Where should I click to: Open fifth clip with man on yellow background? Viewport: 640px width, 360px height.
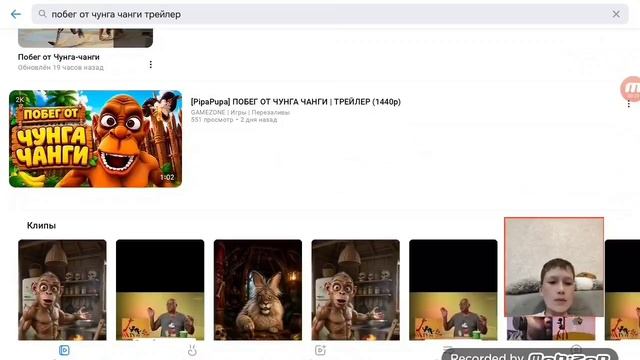point(453,290)
